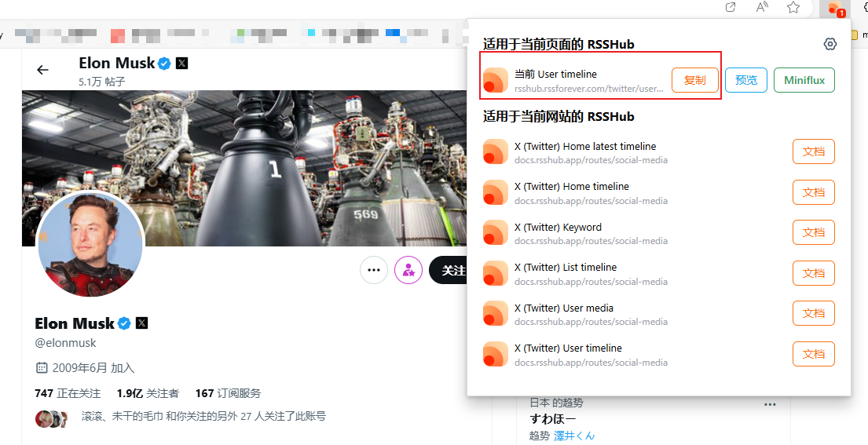Image resolution: width=868 pixels, height=445 pixels.
Task: Click X affiliate badge beside lower profile name
Action: (x=141, y=323)
